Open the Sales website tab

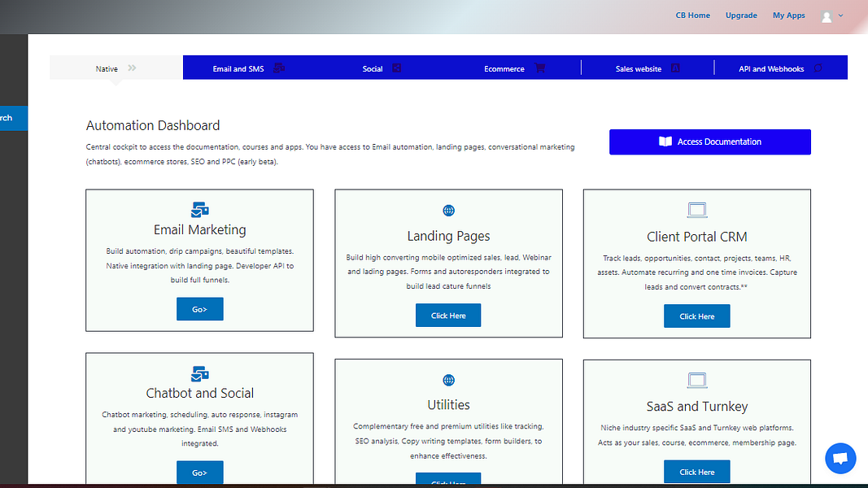coord(648,68)
